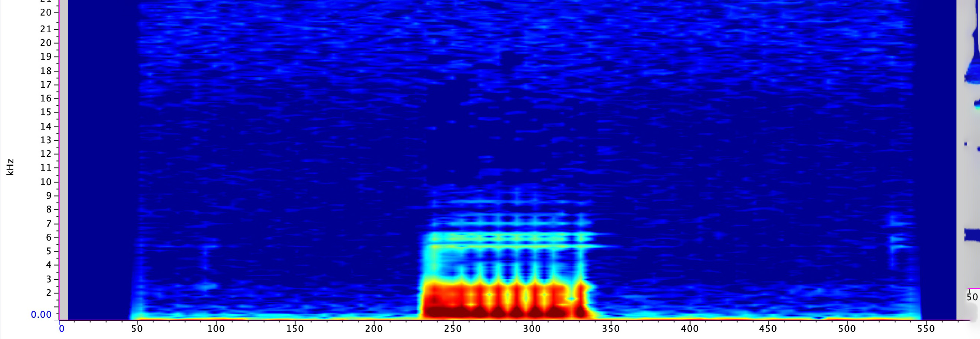Click the 100 mark on the time axis
The height and width of the screenshot is (339, 980).
pos(216,329)
